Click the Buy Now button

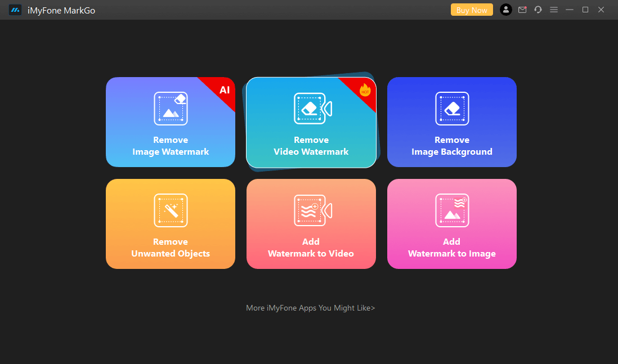(x=472, y=10)
